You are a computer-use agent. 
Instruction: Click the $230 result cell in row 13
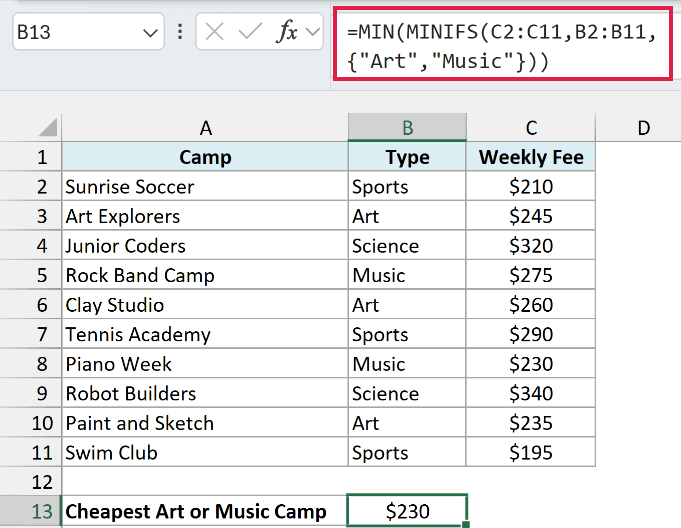[407, 511]
